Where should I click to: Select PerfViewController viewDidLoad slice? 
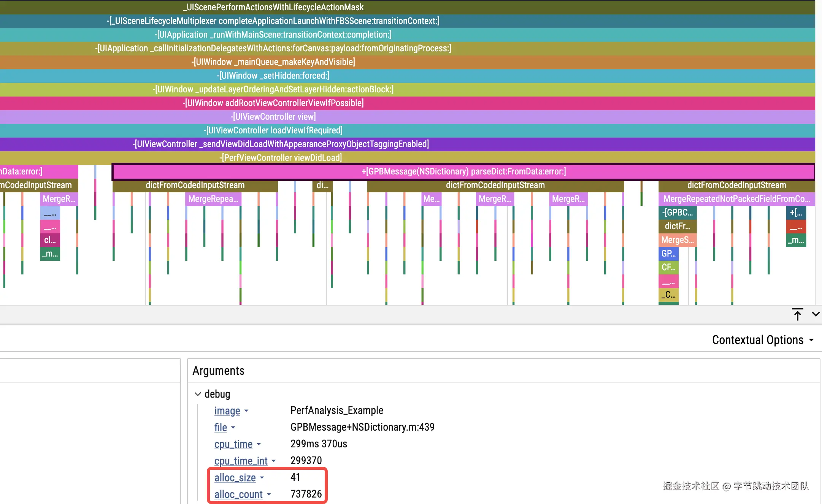(281, 158)
